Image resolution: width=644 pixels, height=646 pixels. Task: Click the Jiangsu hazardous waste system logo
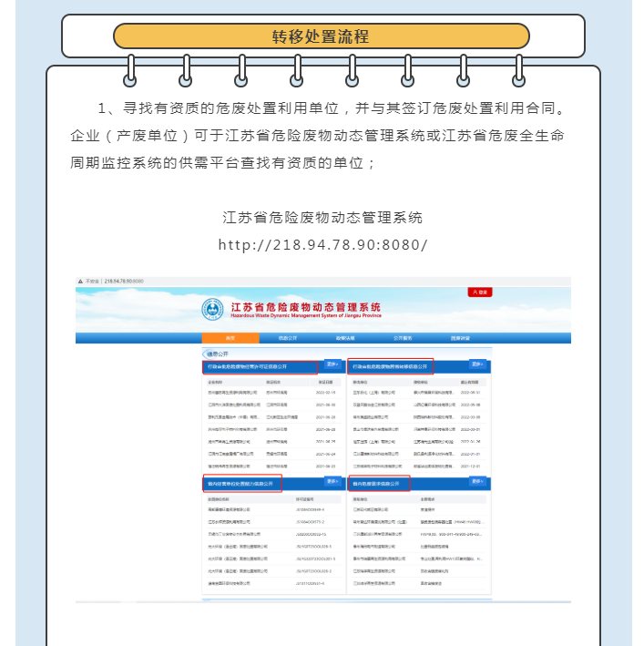point(212,310)
